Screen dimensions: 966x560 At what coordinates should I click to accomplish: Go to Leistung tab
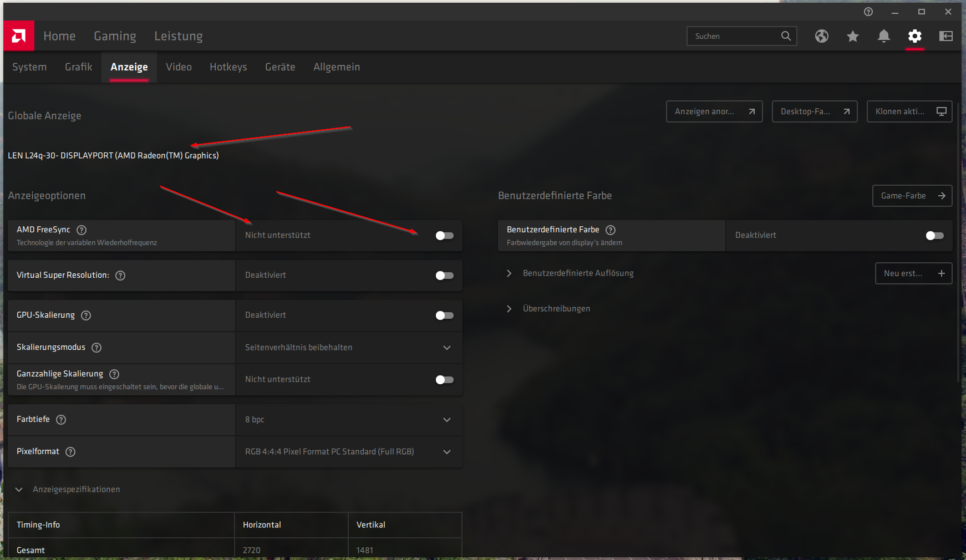[x=179, y=36]
